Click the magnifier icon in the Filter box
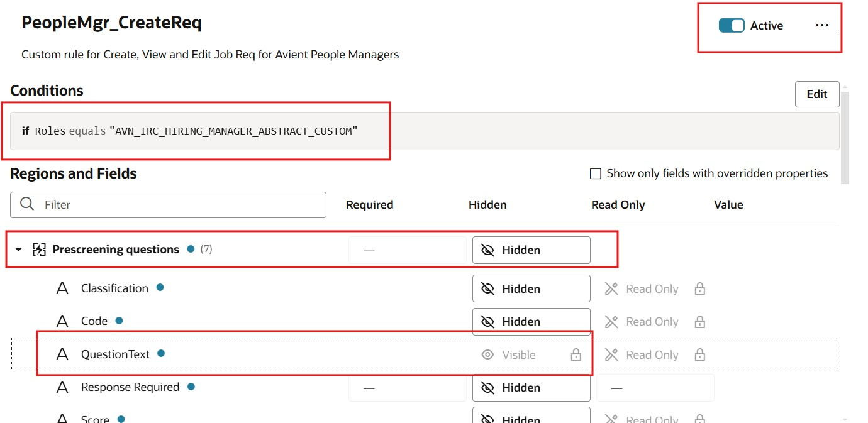 (26, 204)
